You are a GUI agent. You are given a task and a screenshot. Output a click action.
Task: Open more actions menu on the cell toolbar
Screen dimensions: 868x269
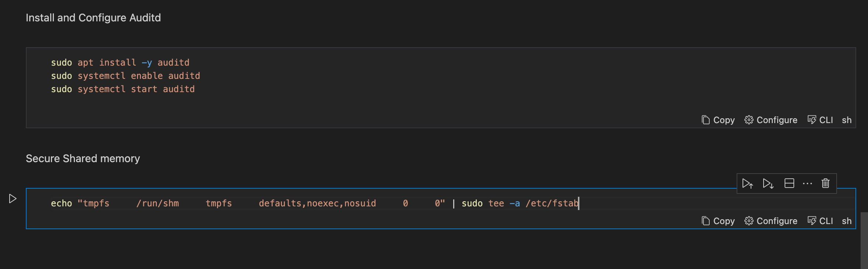click(807, 183)
